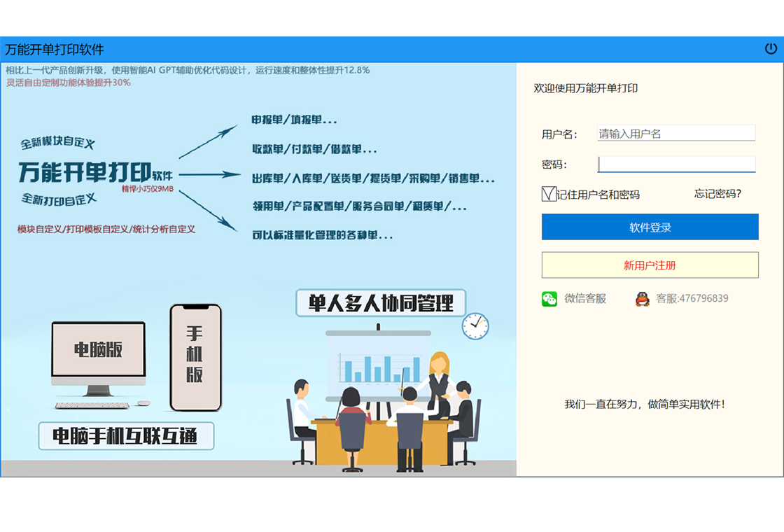Toggle the 记住用户名和密码 checkbox

[549, 194]
